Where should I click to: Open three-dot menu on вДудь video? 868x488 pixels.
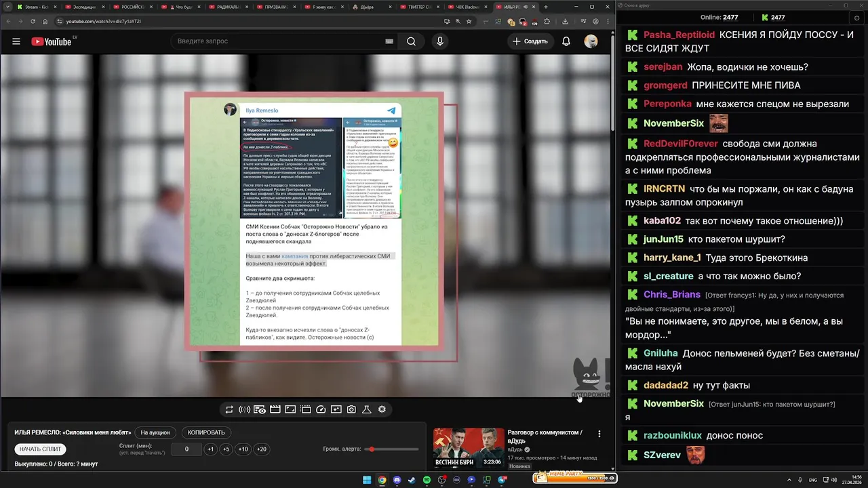tap(599, 434)
